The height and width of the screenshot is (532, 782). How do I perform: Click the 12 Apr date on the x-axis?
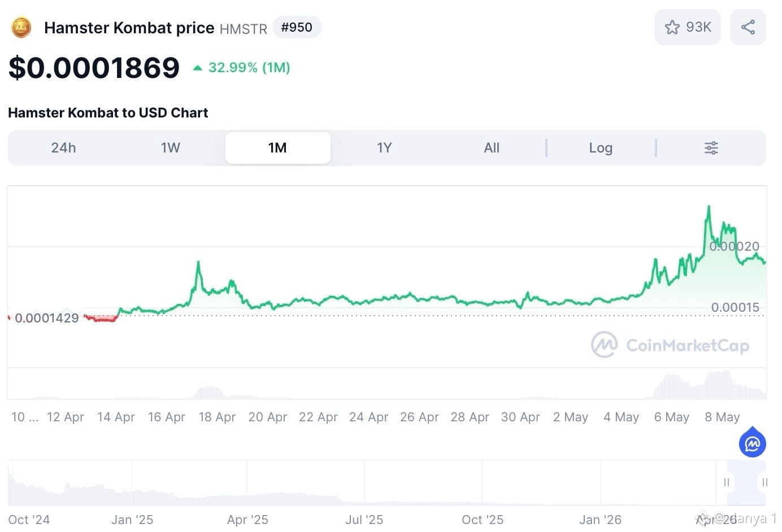(65, 417)
